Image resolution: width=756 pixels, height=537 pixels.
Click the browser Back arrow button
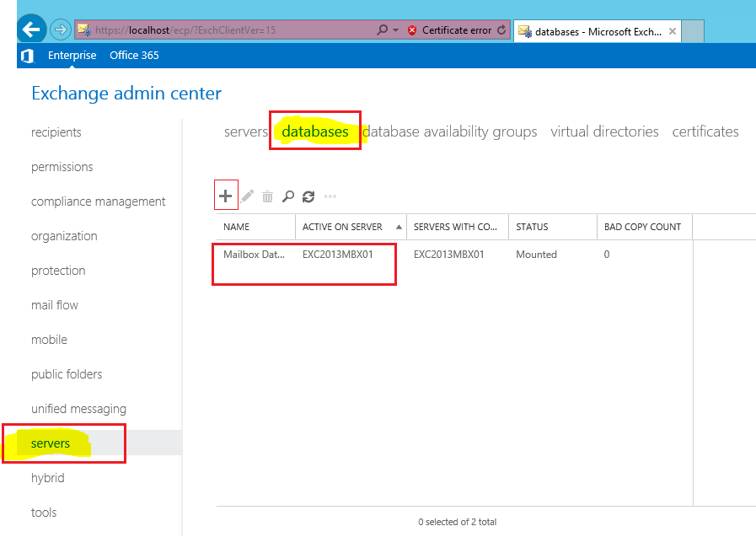(31, 30)
